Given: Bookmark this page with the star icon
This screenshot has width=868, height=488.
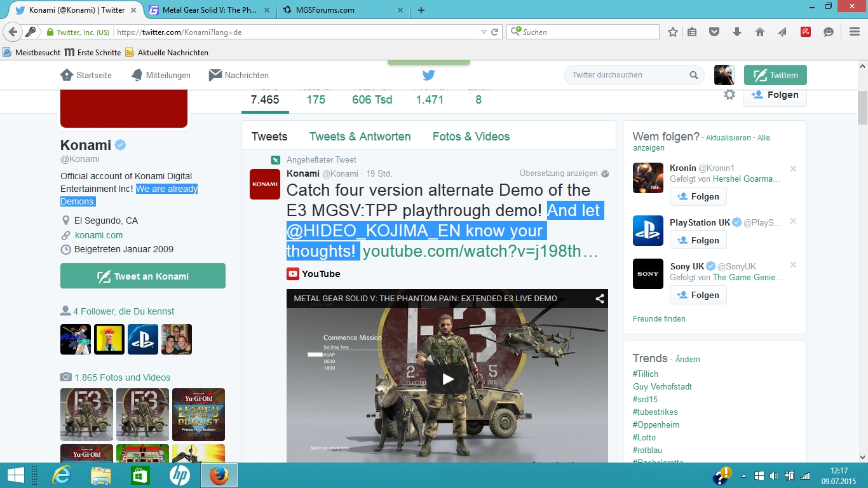Looking at the screenshot, I should [x=673, y=32].
